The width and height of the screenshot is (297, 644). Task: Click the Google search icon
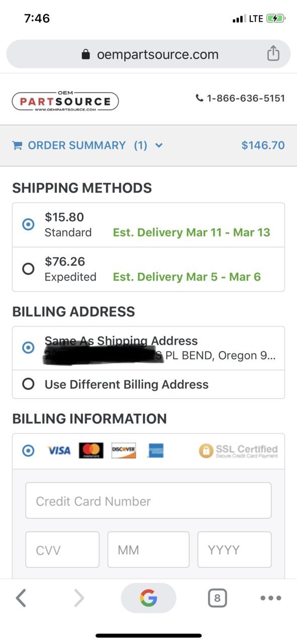point(148,598)
